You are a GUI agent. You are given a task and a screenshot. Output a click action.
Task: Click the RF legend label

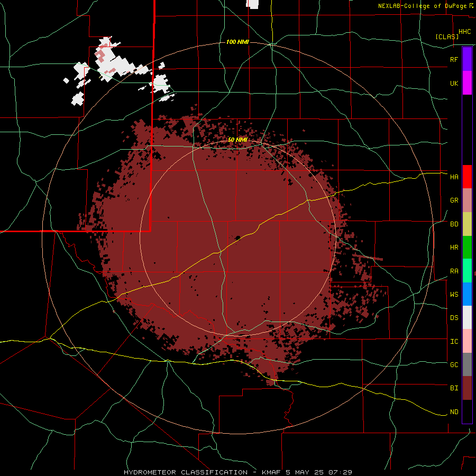pyautogui.click(x=454, y=59)
